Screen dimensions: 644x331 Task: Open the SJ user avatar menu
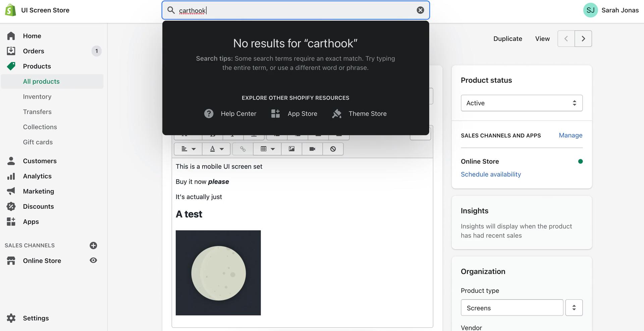click(x=590, y=10)
